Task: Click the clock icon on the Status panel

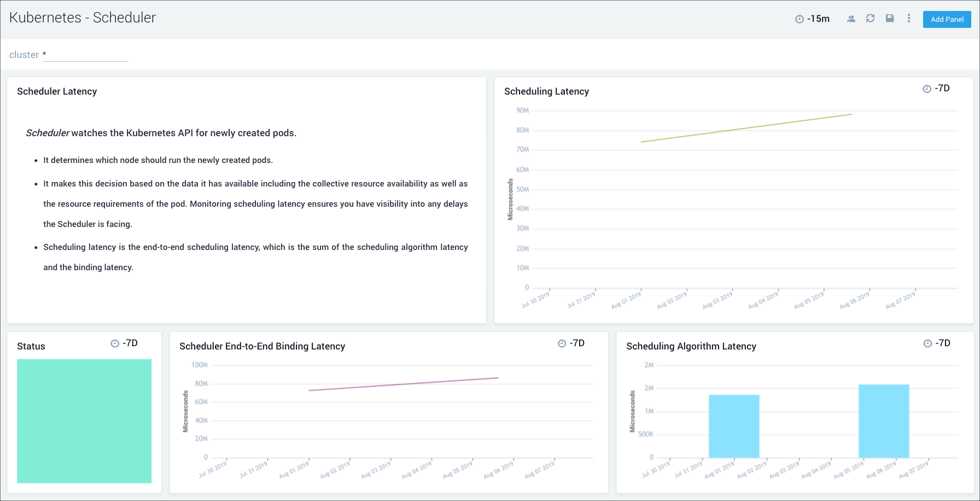Action: pyautogui.click(x=115, y=343)
